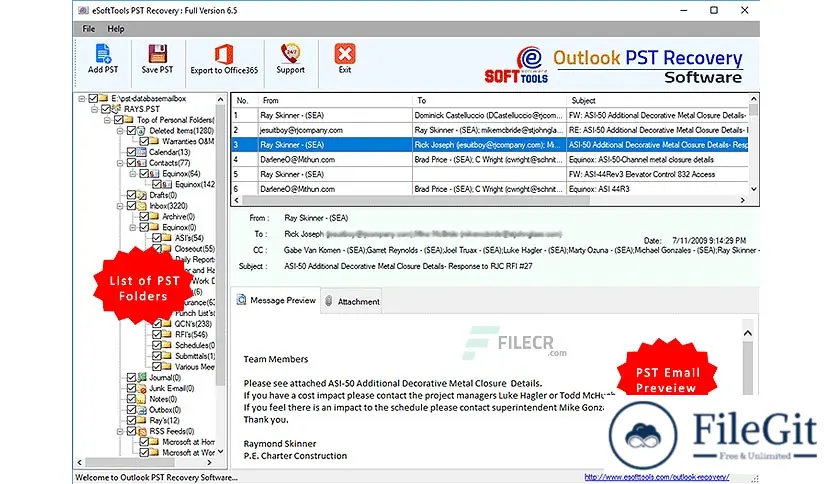Uncheck the Inbox(3220) checkbox
The image size is (836, 484).
[131, 206]
